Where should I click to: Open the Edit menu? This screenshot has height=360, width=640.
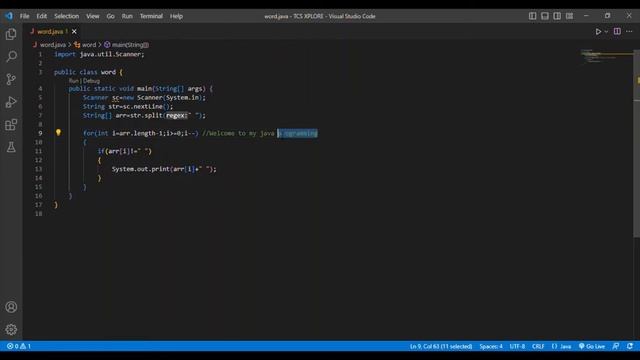(x=42, y=16)
